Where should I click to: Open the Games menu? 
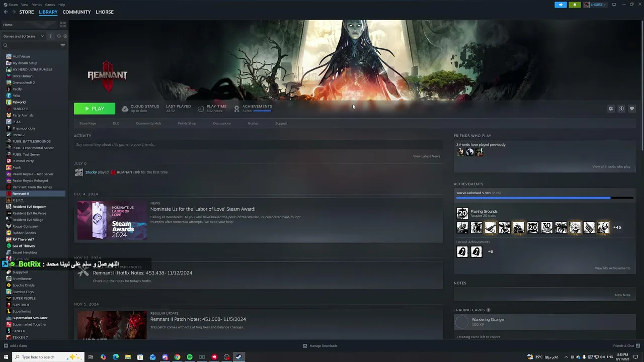50,5
